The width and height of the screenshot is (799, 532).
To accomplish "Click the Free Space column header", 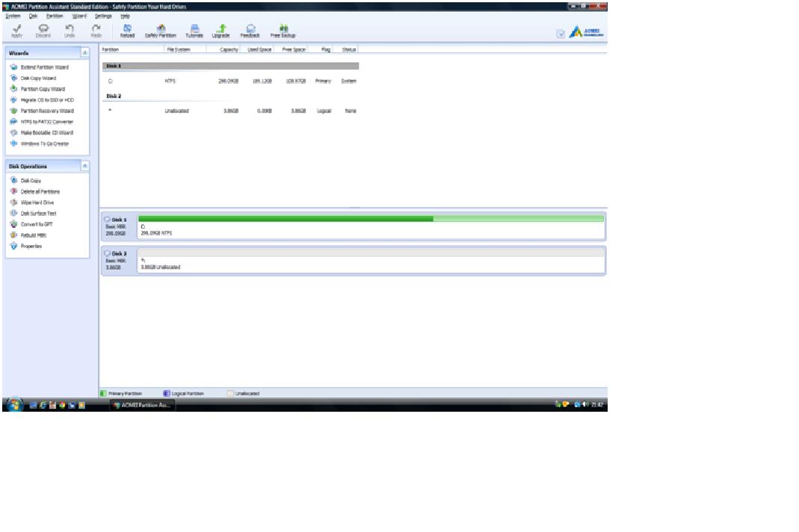I will pyautogui.click(x=291, y=49).
